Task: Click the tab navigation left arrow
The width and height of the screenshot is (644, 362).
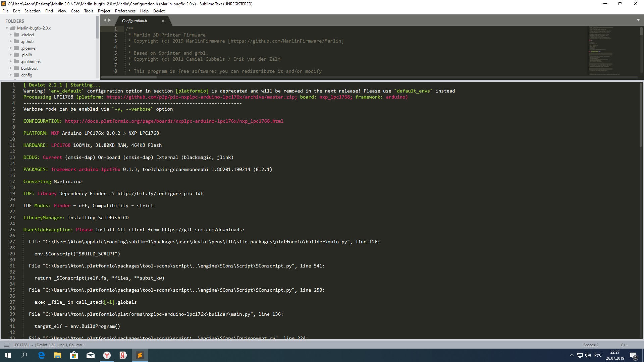Action: point(105,20)
